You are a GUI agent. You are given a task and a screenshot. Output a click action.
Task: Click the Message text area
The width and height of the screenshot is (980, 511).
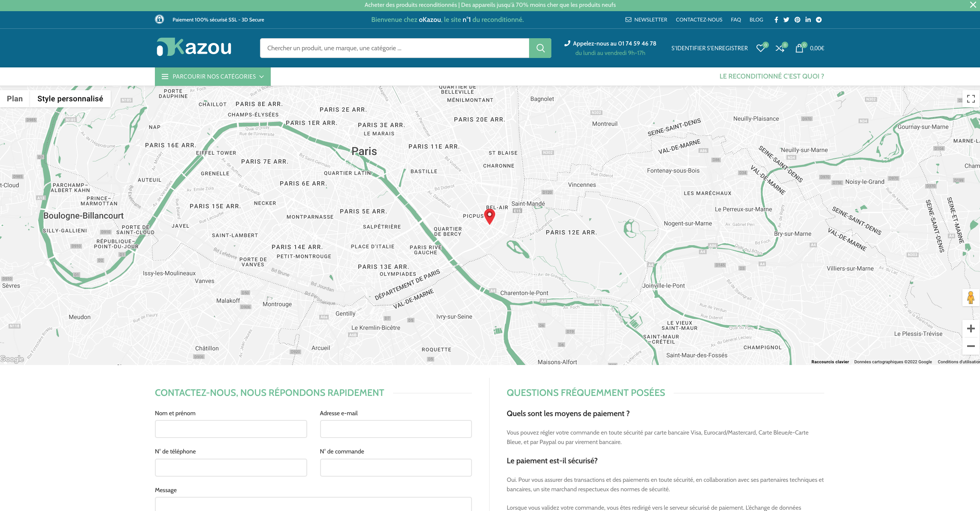(313, 504)
